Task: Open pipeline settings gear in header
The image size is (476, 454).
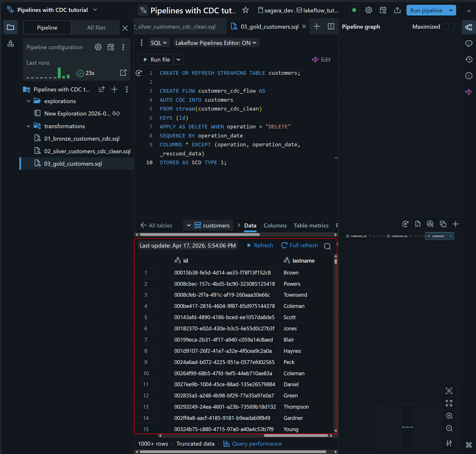Action: tap(369, 10)
